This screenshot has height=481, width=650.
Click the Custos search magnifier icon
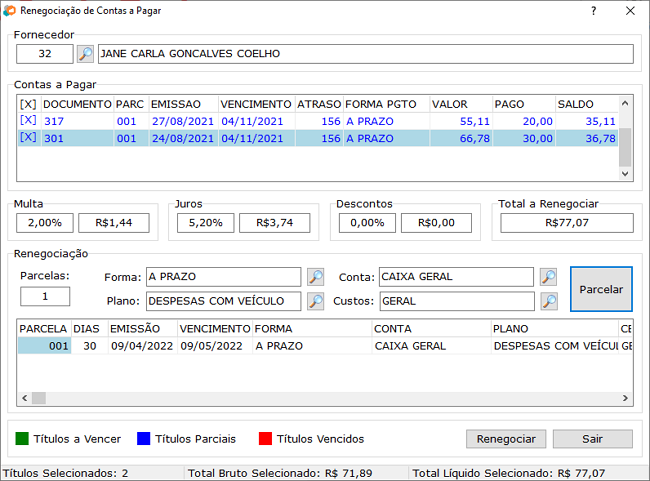pyautogui.click(x=548, y=301)
